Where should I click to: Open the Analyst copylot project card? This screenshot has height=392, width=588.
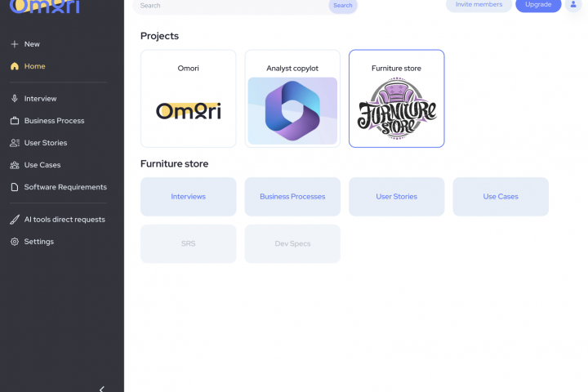pos(292,99)
